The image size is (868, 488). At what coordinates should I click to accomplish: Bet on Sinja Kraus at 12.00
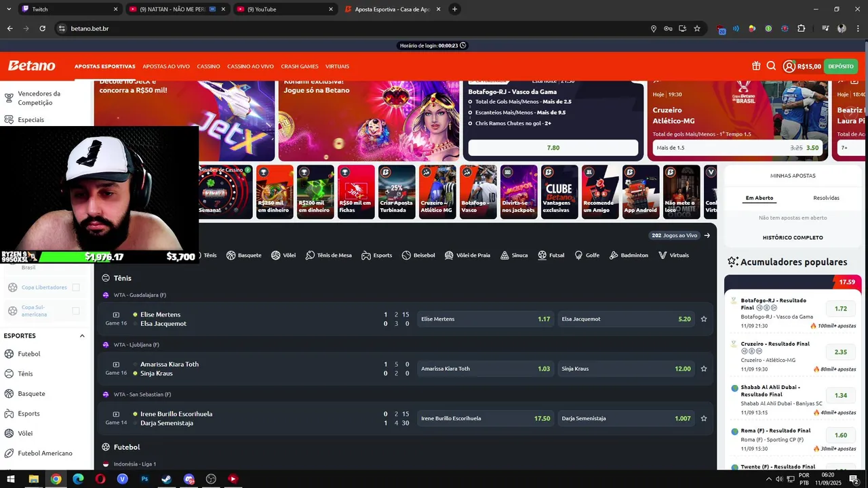pyautogui.click(x=626, y=369)
